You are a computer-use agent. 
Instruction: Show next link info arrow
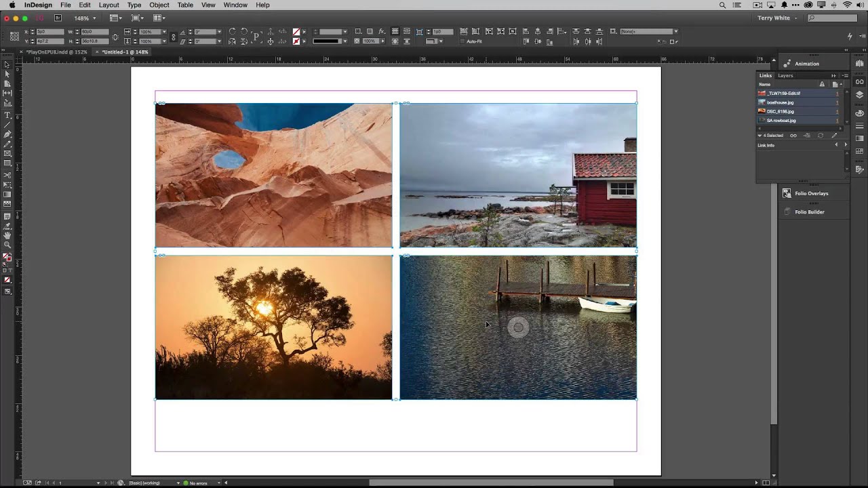(x=846, y=145)
